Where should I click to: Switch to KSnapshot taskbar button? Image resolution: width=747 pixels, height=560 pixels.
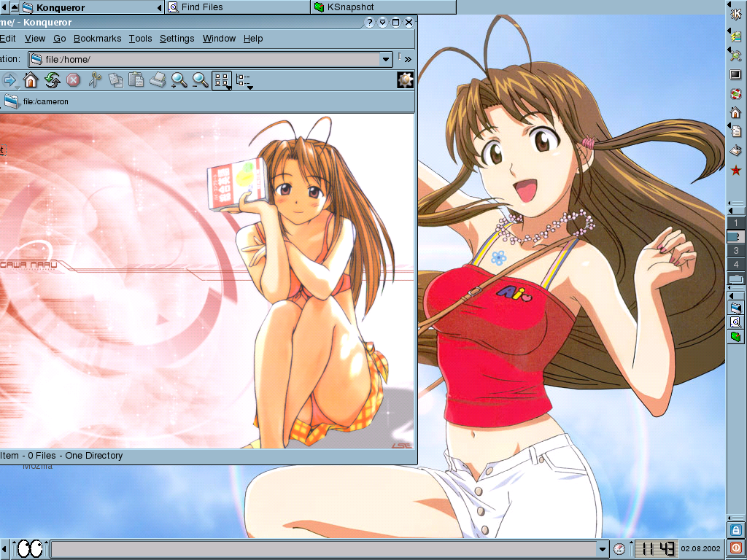(384, 7)
